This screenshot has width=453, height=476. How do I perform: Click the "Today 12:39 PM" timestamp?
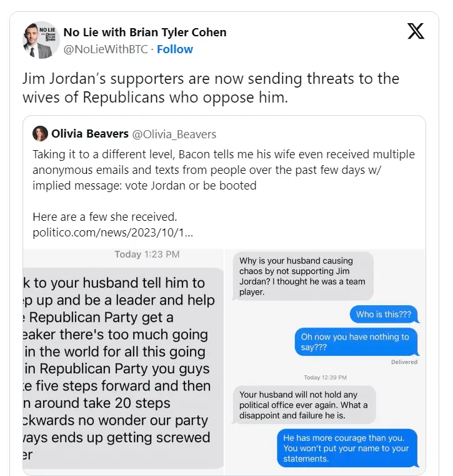pyautogui.click(x=325, y=377)
